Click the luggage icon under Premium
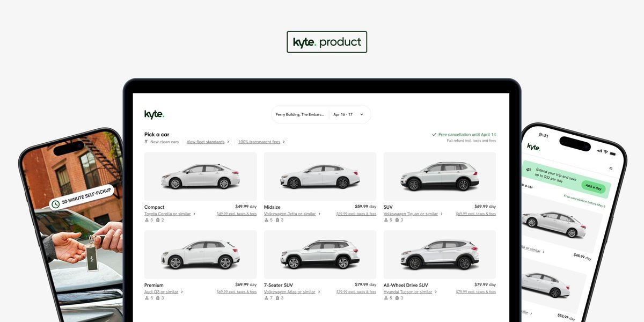This screenshot has width=644, height=322. [x=158, y=298]
